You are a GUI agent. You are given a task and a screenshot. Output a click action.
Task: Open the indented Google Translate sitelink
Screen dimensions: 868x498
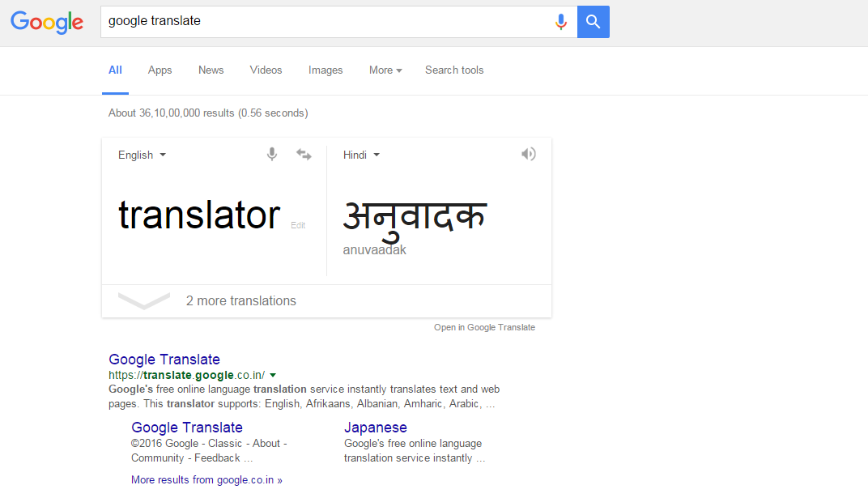[187, 428]
